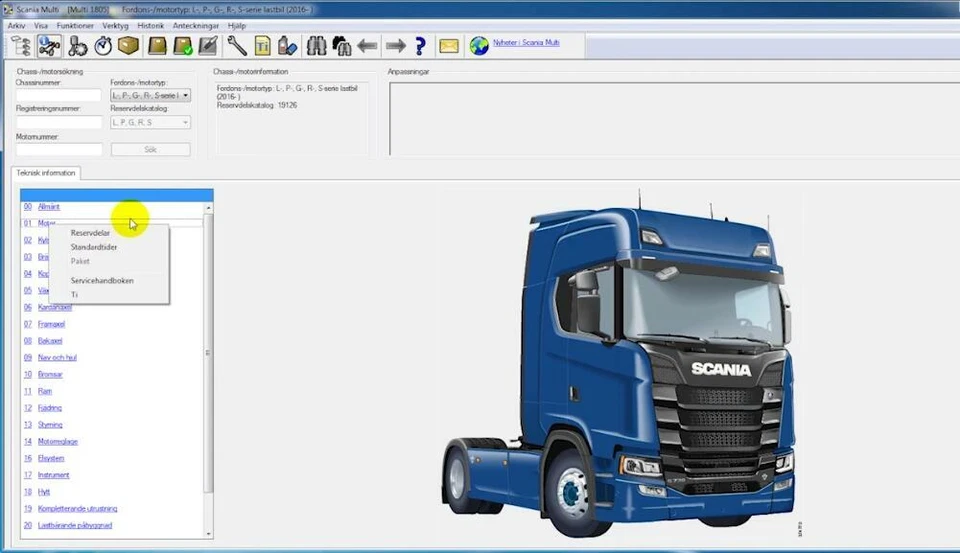The width and height of the screenshot is (960, 553).
Task: Click the Registreringsnummer input field
Action: (59, 122)
